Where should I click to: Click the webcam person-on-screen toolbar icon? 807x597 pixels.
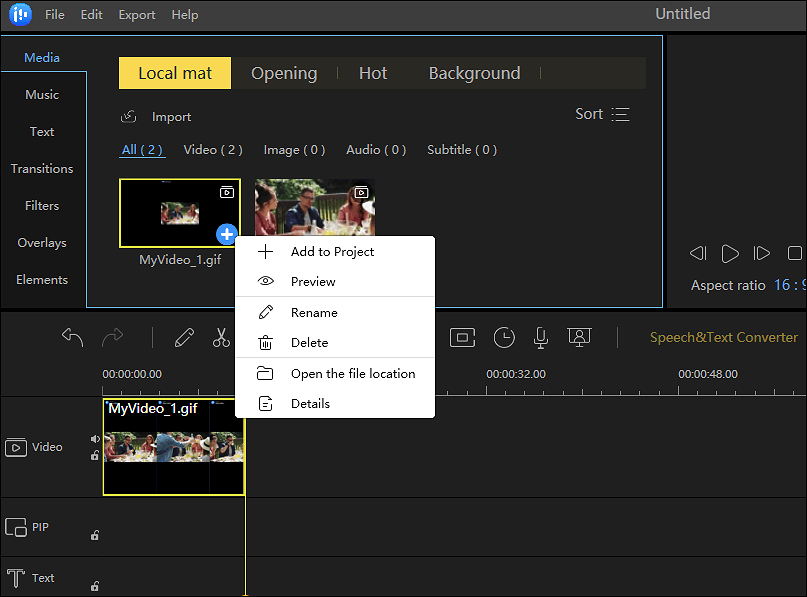(x=579, y=338)
